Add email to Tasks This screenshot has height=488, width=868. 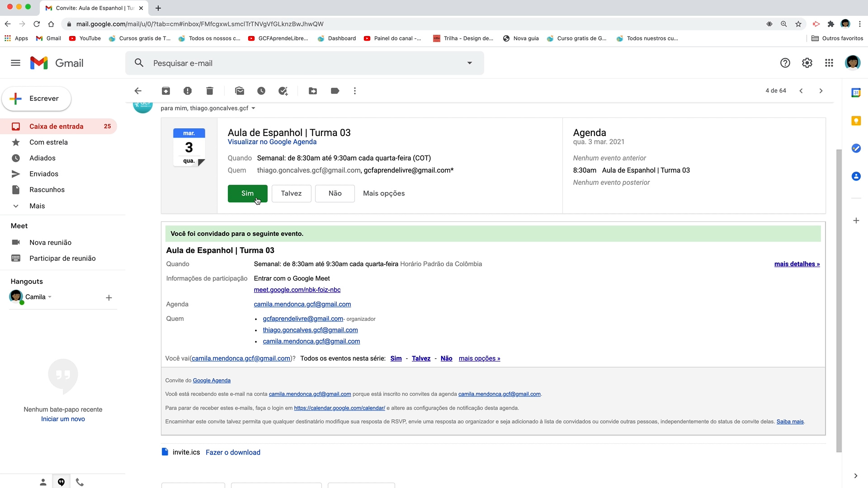point(283,91)
